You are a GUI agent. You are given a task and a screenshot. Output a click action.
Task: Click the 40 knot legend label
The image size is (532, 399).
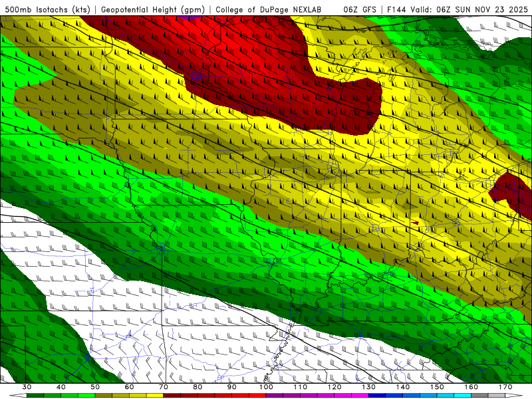click(61, 387)
